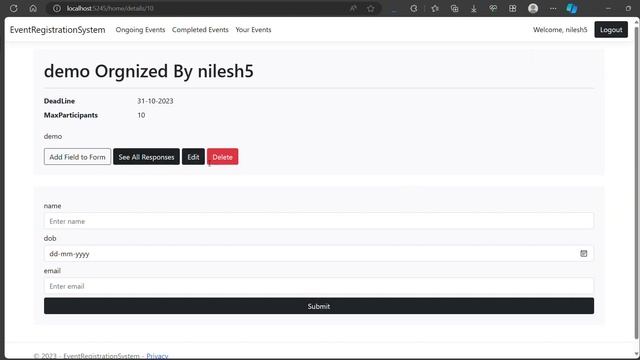Open the browser profile avatar
Image resolution: width=640 pixels, height=360 pixels.
tap(533, 8)
